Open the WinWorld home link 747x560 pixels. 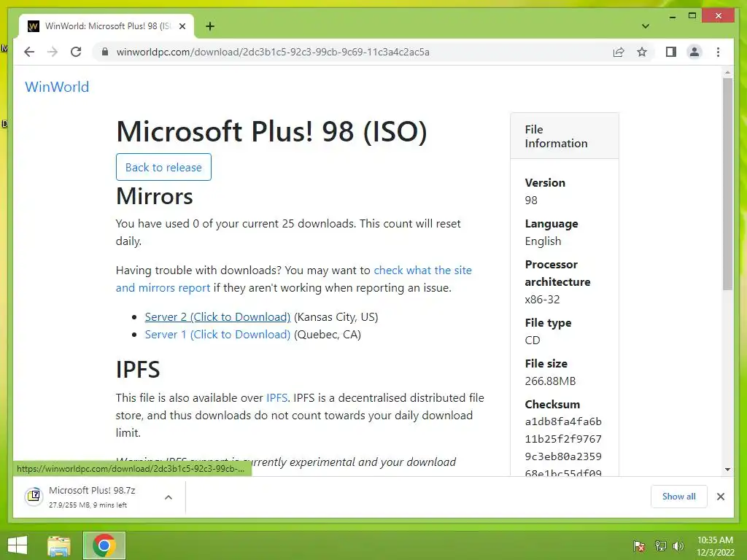point(57,87)
